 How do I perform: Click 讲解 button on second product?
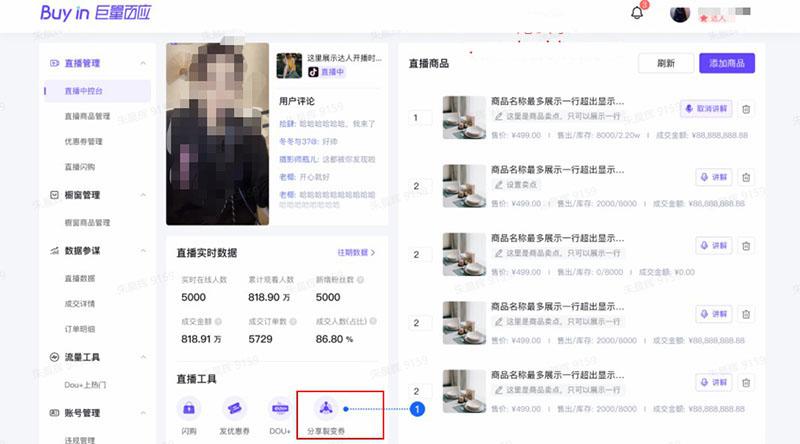[714, 177]
